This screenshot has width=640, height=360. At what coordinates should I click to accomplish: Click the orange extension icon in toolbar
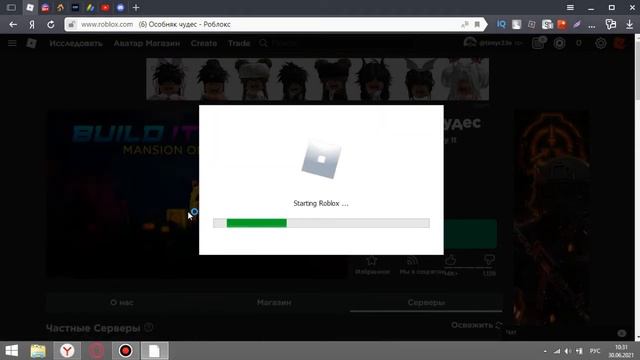[x=562, y=24]
